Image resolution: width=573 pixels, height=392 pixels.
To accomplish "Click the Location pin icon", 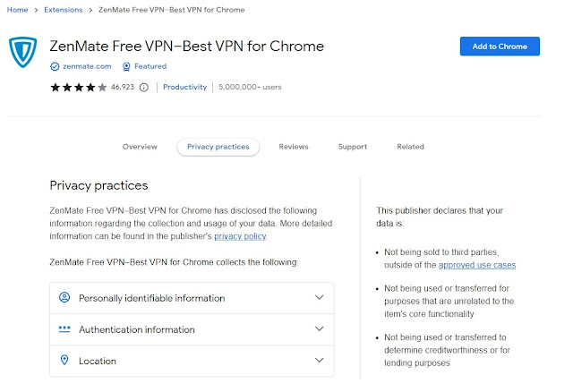I will pyautogui.click(x=64, y=361).
